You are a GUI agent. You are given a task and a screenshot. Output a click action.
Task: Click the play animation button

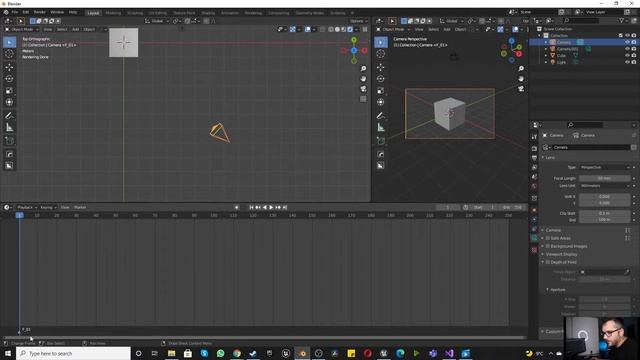tap(271, 207)
